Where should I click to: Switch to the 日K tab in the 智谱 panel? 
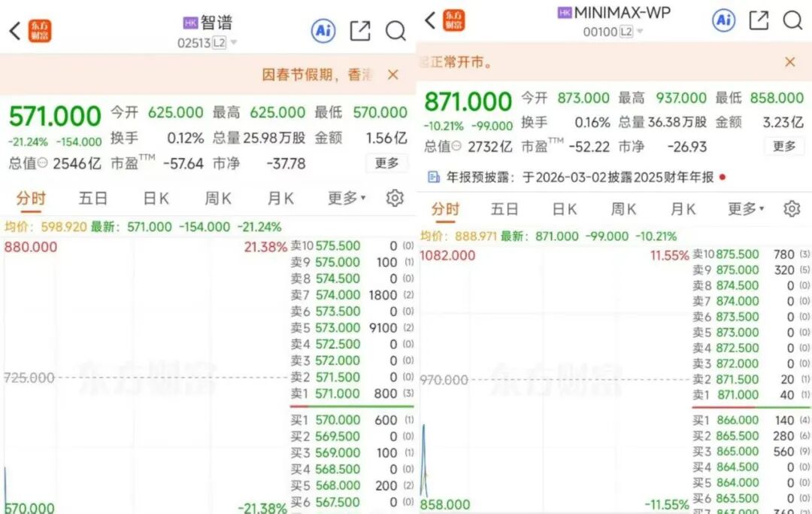[156, 198]
